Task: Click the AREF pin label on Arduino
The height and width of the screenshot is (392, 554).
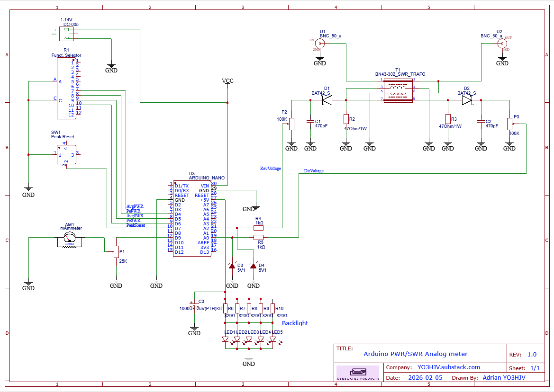Action: tap(203, 243)
